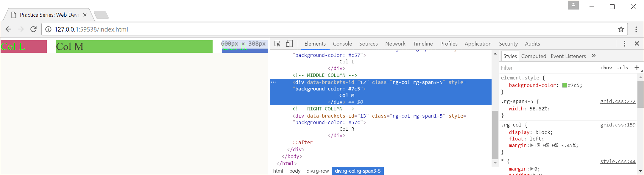Open the Timeline tab
644x175 pixels.
(x=423, y=44)
